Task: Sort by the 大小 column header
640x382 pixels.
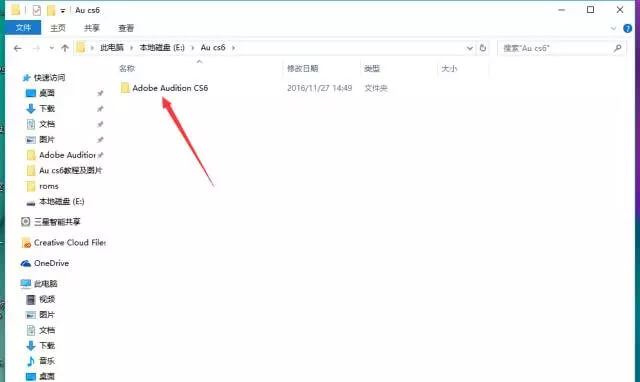Action: click(449, 69)
